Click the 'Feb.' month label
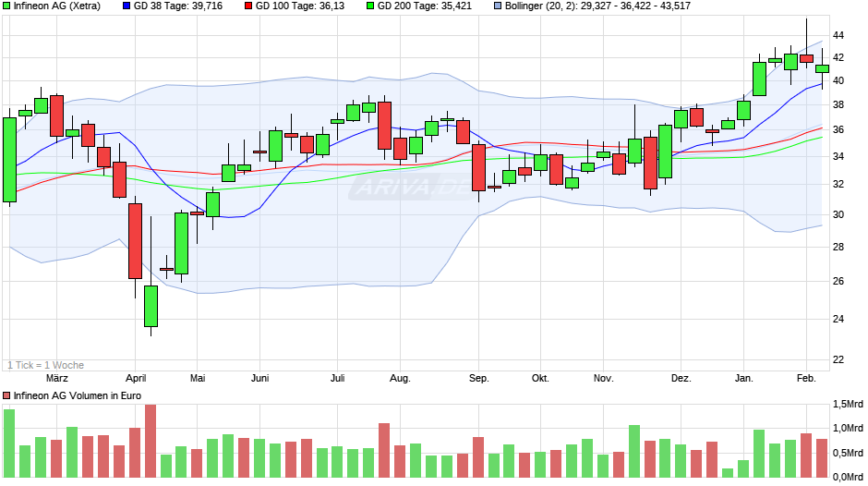Screen dimensions: 868x486 pos(806,378)
